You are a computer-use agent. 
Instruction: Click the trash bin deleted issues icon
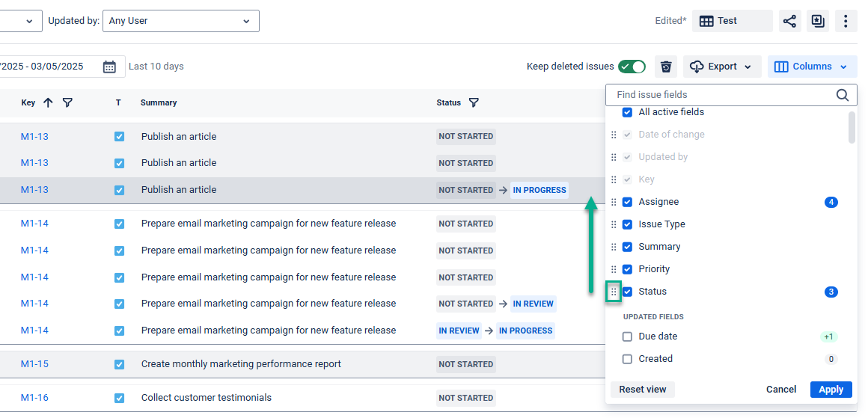tap(666, 67)
